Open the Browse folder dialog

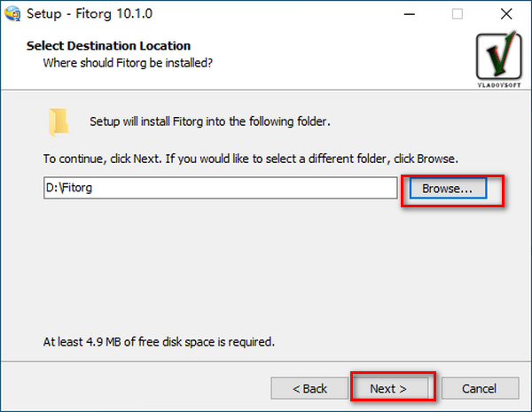tap(453, 189)
